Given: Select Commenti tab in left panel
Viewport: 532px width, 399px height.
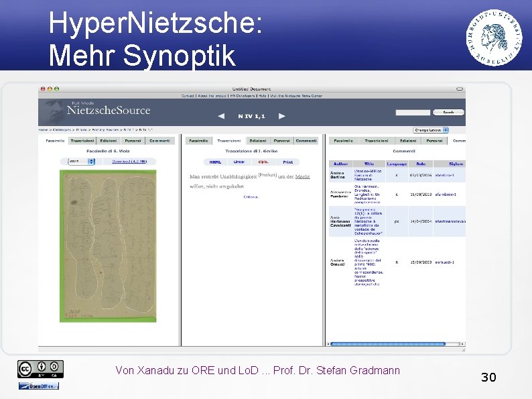Looking at the screenshot, I should pos(160,141).
